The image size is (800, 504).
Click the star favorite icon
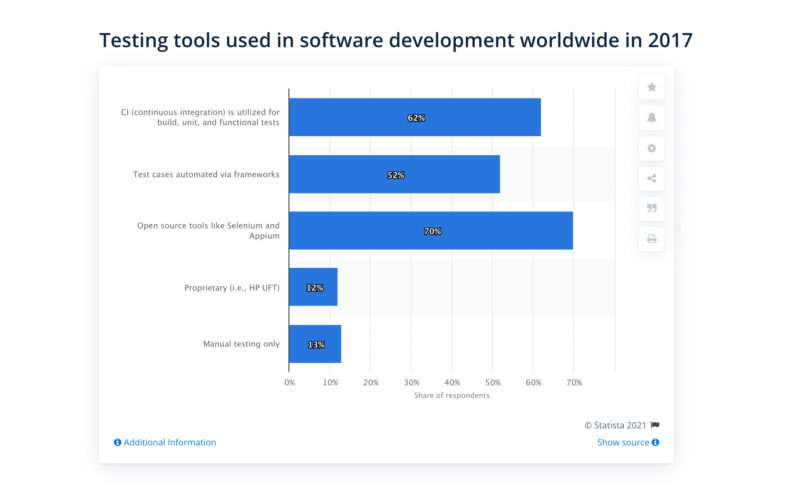(651, 88)
